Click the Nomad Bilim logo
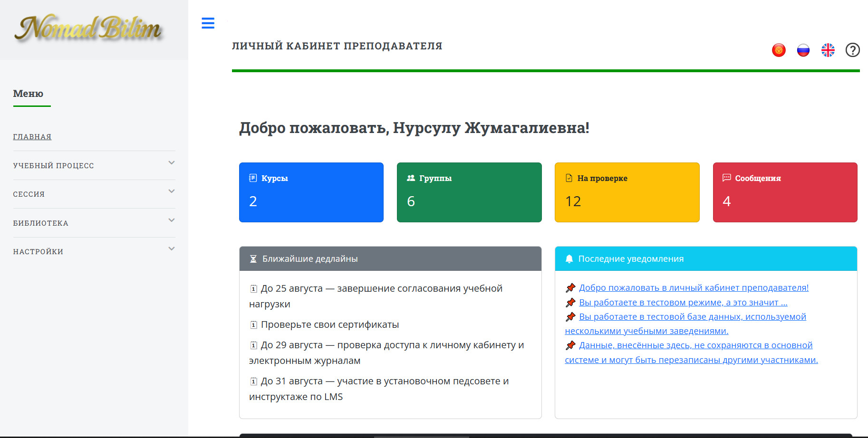This screenshot has width=868, height=438. [89, 29]
